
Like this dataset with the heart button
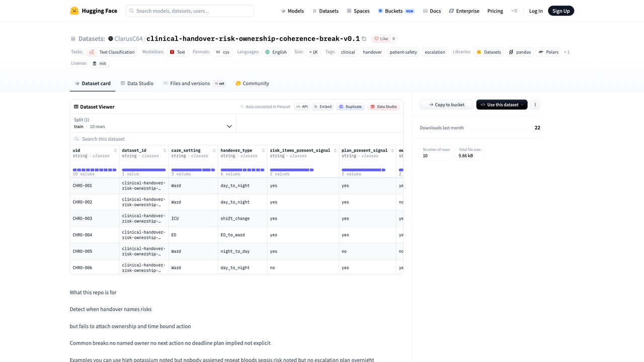(381, 39)
